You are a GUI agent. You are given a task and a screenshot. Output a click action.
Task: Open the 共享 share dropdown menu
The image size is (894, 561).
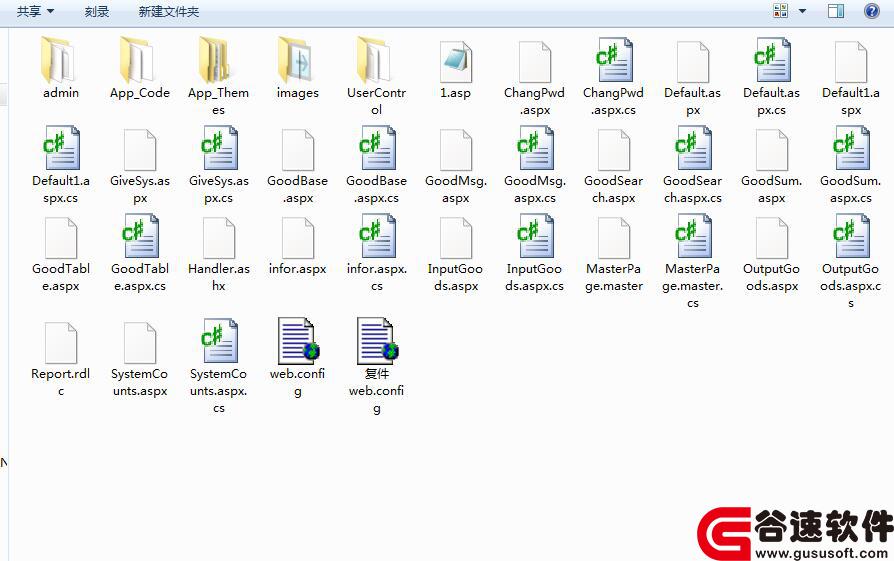tap(35, 11)
